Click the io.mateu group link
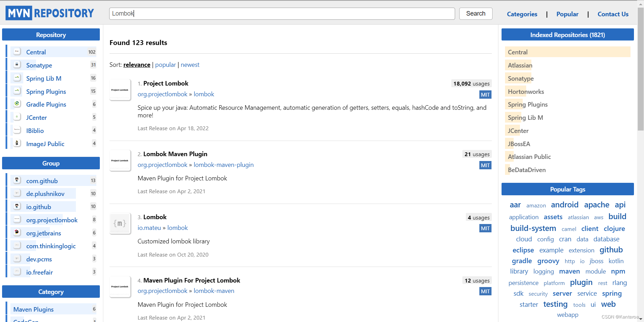 [x=149, y=228]
